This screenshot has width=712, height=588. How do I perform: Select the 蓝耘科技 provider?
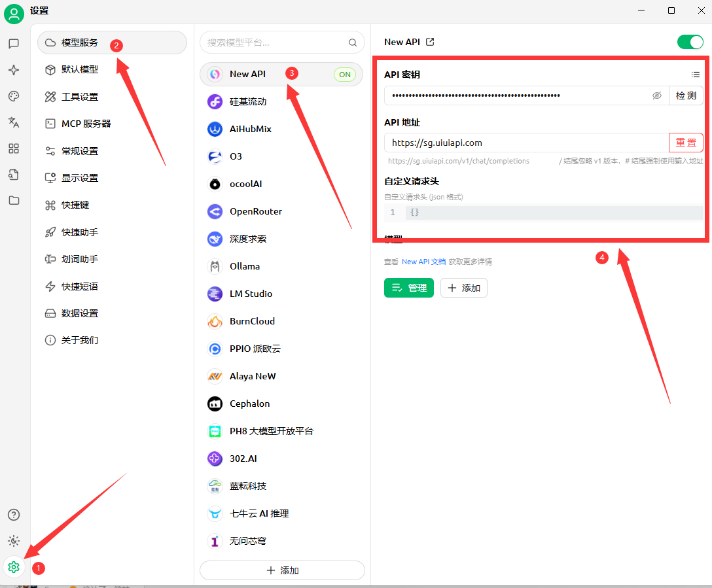pos(281,486)
